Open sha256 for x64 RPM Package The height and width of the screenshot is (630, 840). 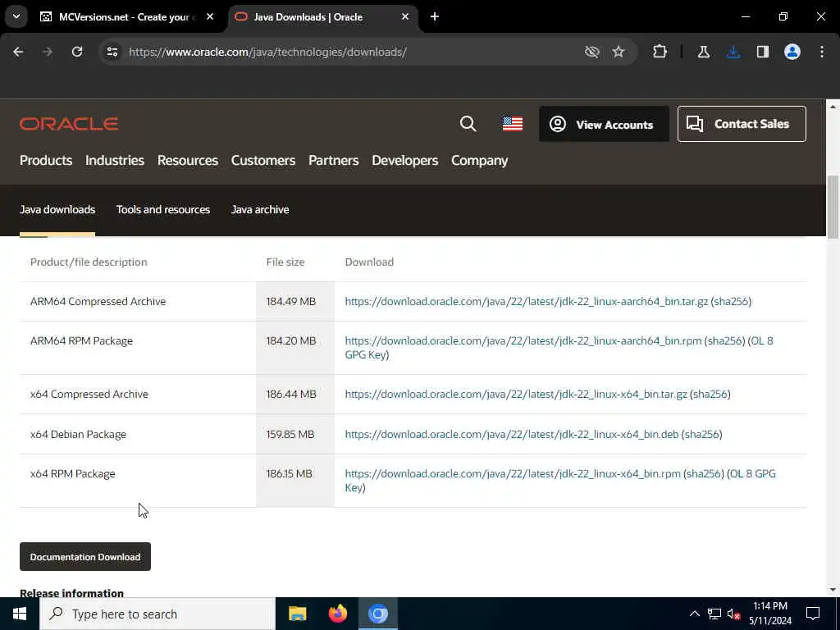(703, 473)
